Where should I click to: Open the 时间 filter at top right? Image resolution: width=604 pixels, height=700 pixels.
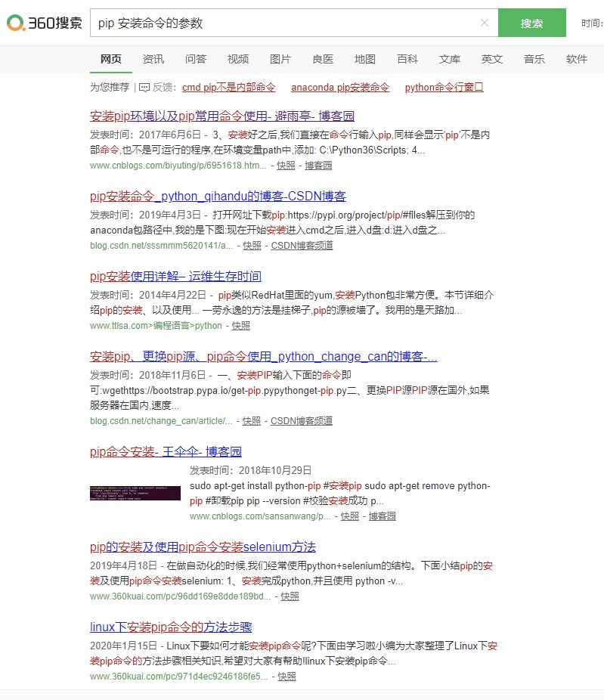point(592,23)
